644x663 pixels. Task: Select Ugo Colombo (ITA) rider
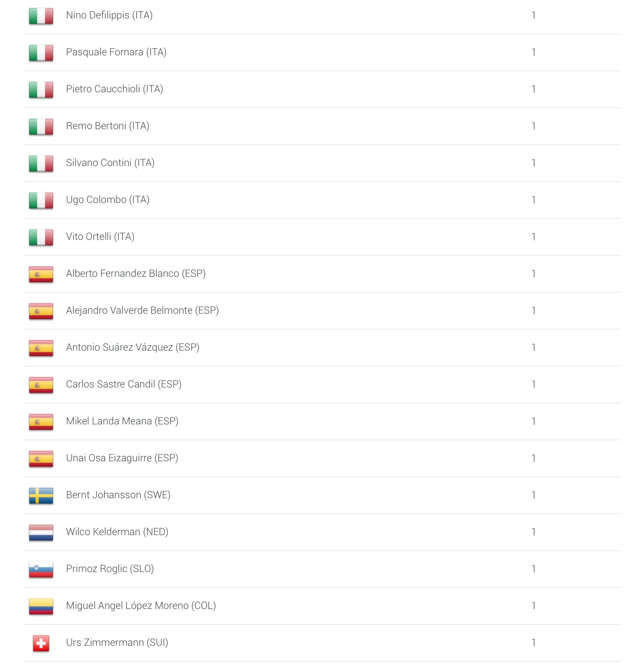click(108, 200)
